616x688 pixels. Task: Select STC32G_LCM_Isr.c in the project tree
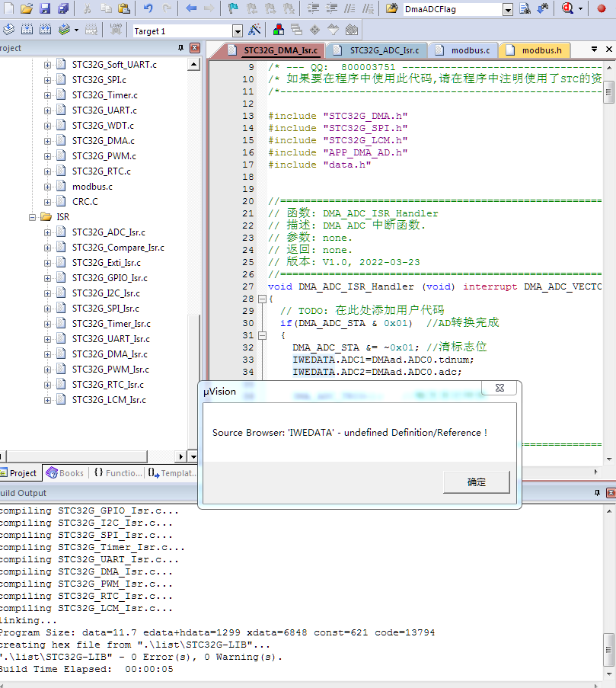pyautogui.click(x=109, y=400)
